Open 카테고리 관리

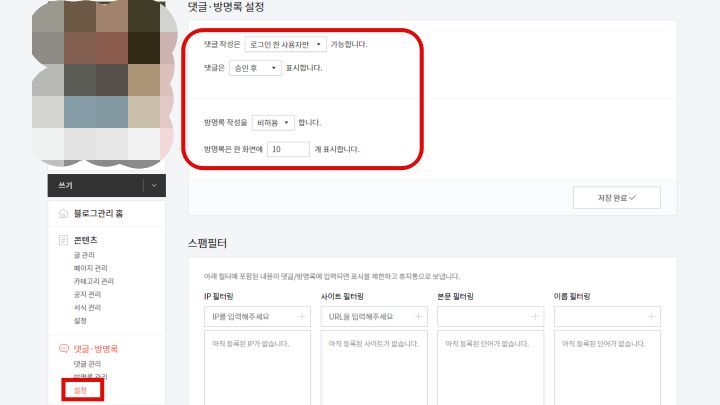(94, 281)
